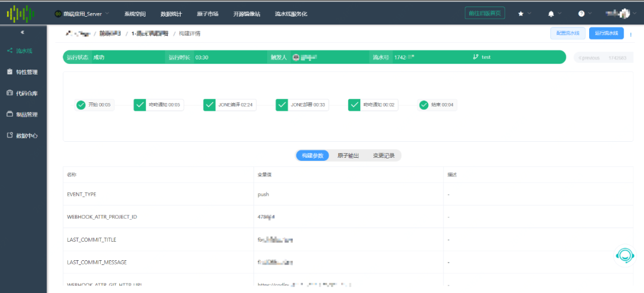The height and width of the screenshot is (293, 644).
Task: Go to 原子市场 in top navigation
Action: point(208,14)
